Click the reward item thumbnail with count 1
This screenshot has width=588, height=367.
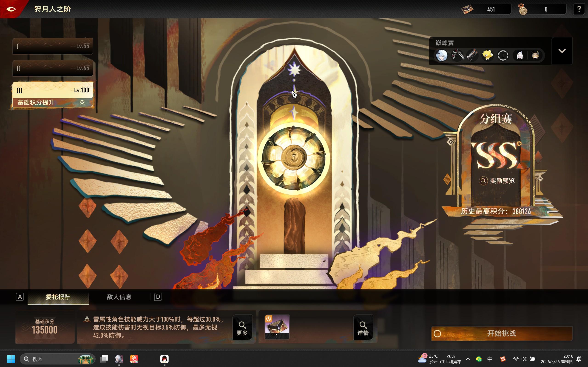pos(277,326)
